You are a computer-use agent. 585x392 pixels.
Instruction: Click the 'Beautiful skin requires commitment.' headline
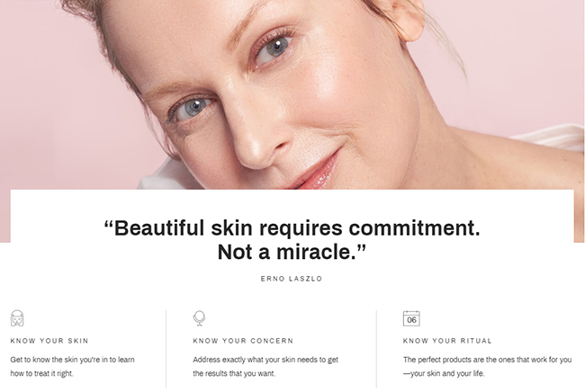point(292,227)
